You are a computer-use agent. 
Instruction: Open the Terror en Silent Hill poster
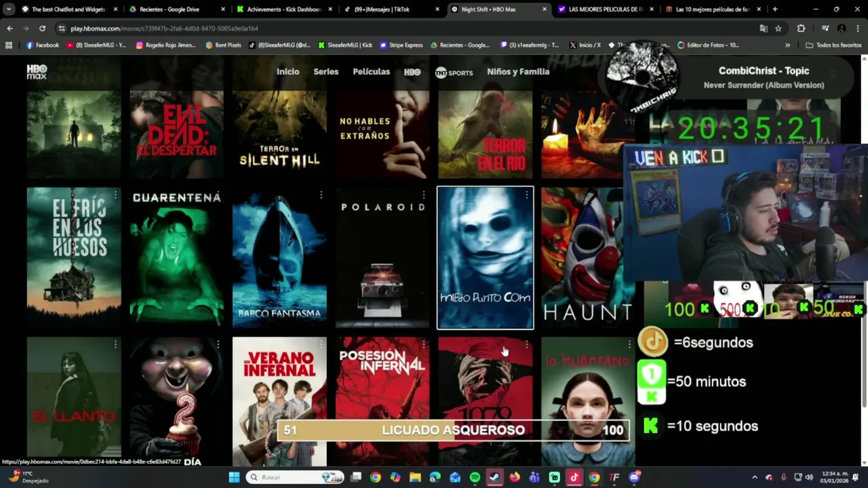[x=279, y=134]
